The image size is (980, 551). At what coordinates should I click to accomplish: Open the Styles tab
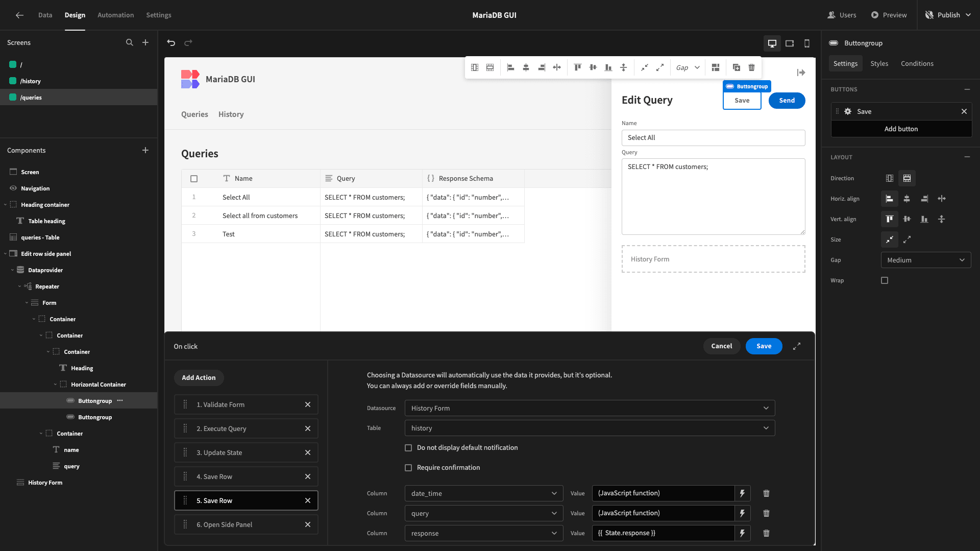click(x=879, y=63)
